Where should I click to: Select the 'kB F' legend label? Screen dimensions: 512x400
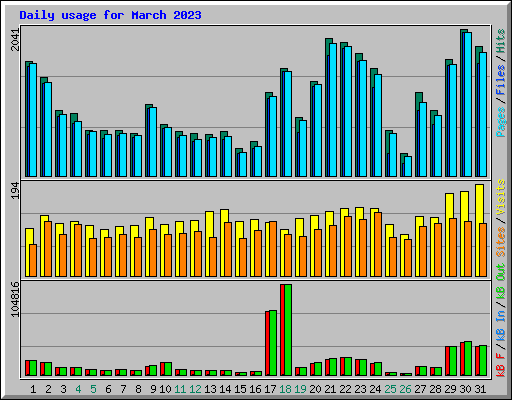point(501,364)
